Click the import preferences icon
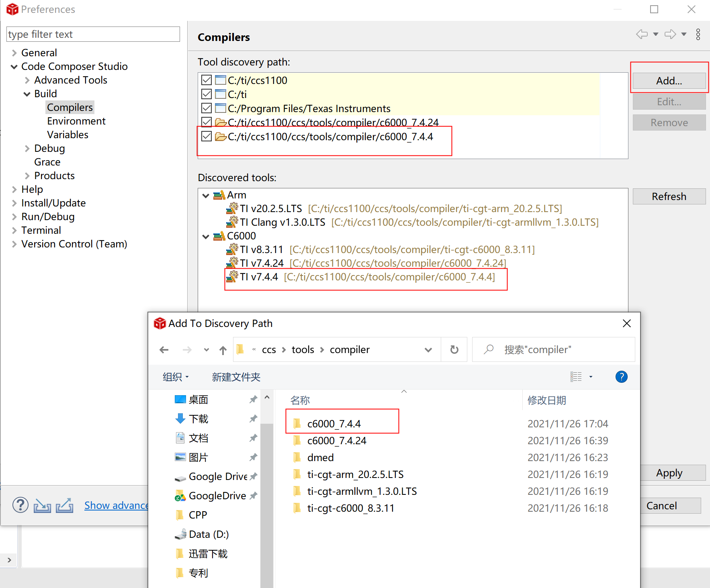This screenshot has width=710, height=588. [42, 505]
